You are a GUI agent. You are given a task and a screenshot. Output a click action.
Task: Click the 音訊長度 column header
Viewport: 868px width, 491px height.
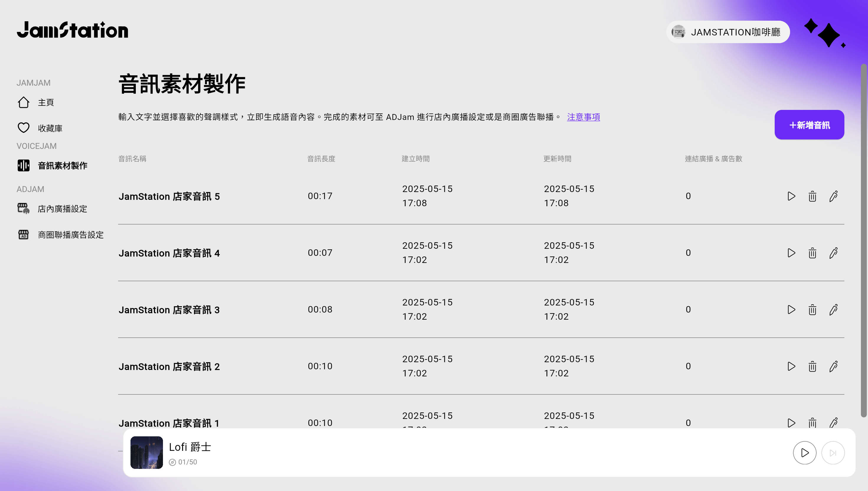point(322,158)
